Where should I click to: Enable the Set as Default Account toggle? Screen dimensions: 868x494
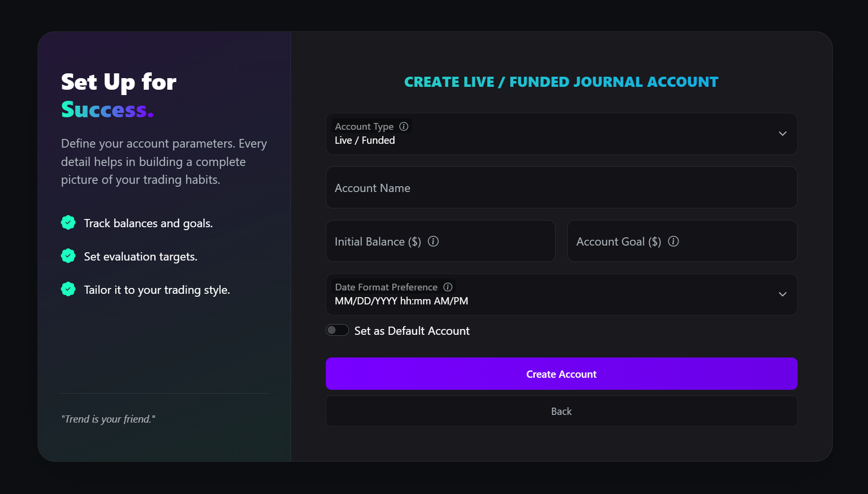click(x=337, y=330)
